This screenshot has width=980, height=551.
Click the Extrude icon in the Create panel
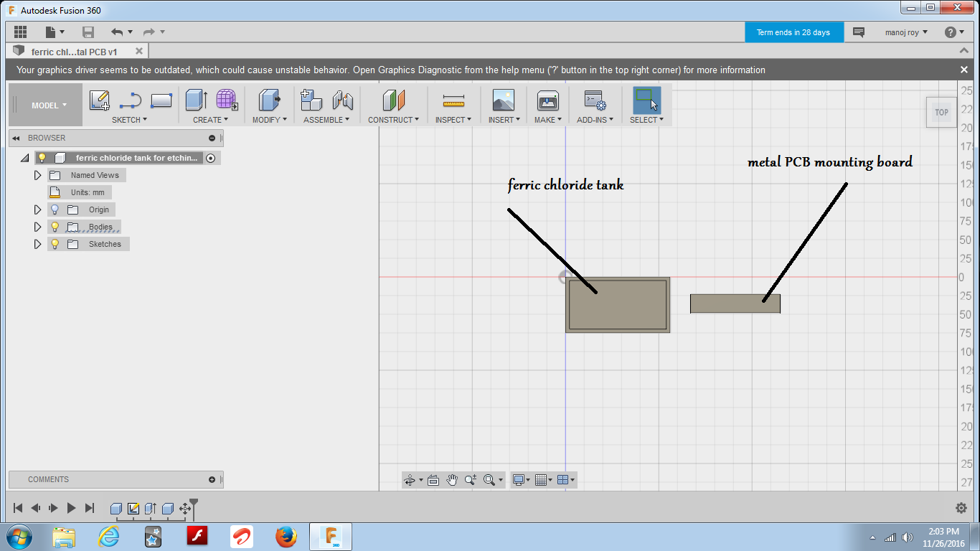pyautogui.click(x=195, y=100)
